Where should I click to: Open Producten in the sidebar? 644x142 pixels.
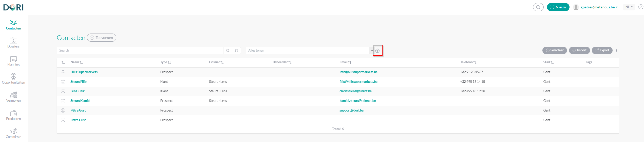[x=13, y=115]
